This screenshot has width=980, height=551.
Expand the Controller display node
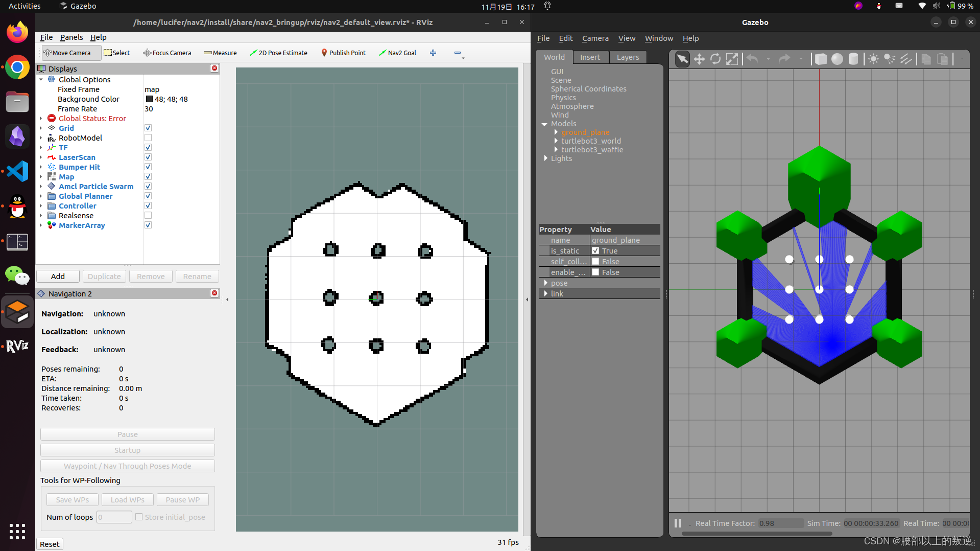pyautogui.click(x=41, y=205)
